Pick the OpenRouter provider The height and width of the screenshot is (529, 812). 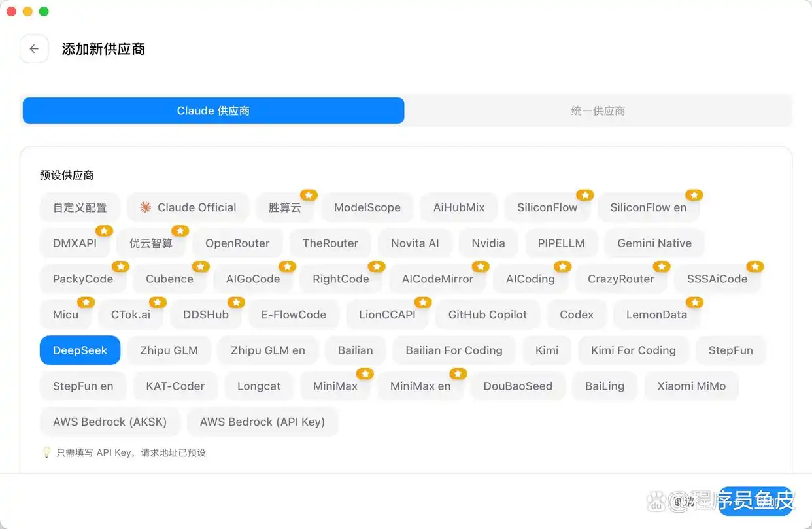237,243
